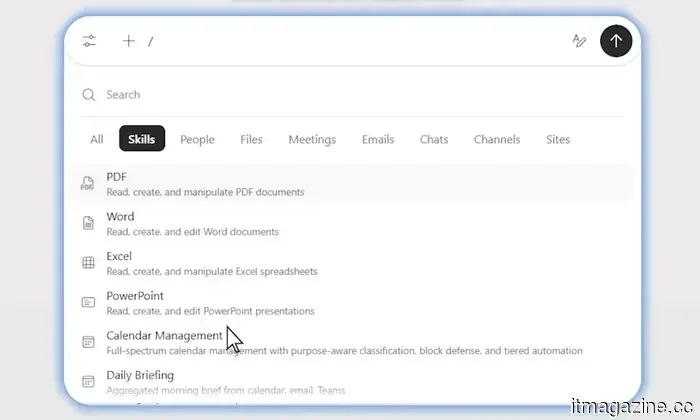Select the Emails tab
Screen dimensions: 700x420
378,139
